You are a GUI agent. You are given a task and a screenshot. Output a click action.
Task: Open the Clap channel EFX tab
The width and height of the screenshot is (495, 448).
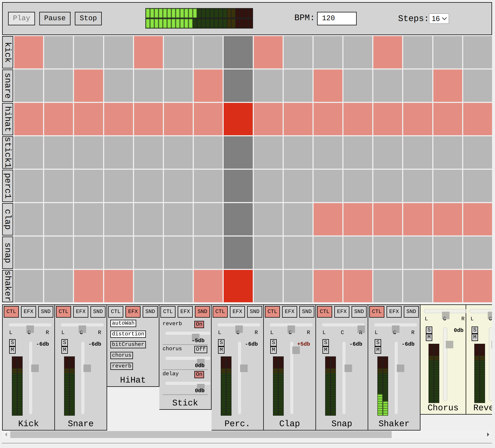290,312
